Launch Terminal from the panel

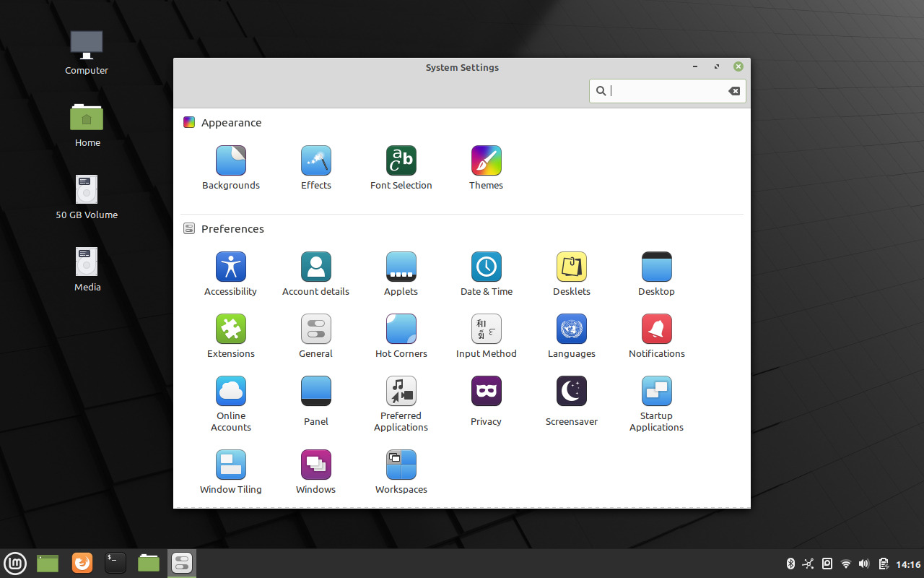[x=115, y=563]
